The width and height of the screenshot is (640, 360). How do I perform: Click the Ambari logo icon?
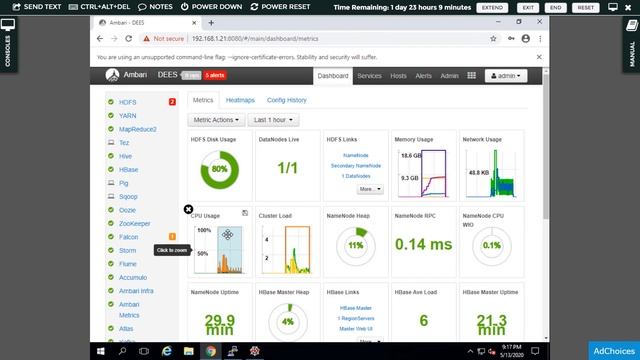point(112,75)
